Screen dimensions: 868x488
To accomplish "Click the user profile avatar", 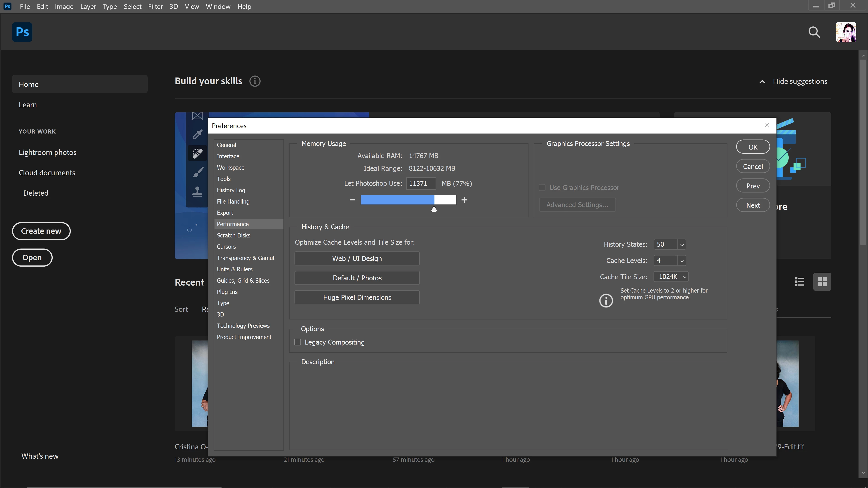I will (846, 32).
